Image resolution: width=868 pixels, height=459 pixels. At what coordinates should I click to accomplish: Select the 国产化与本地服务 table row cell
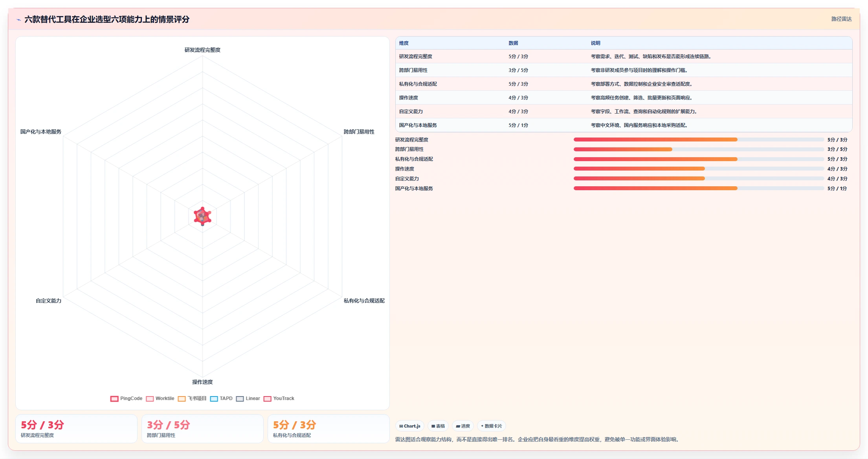[x=418, y=125]
